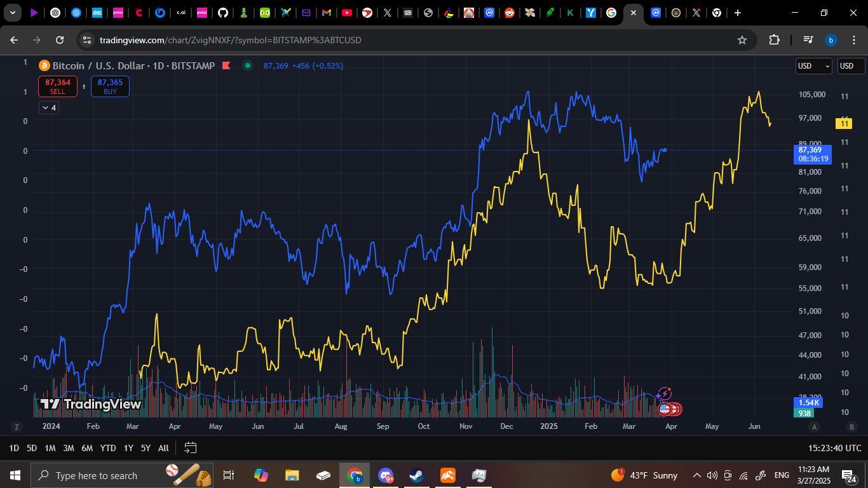Click the green 938 volume label
The width and height of the screenshot is (868, 488).
804,413
